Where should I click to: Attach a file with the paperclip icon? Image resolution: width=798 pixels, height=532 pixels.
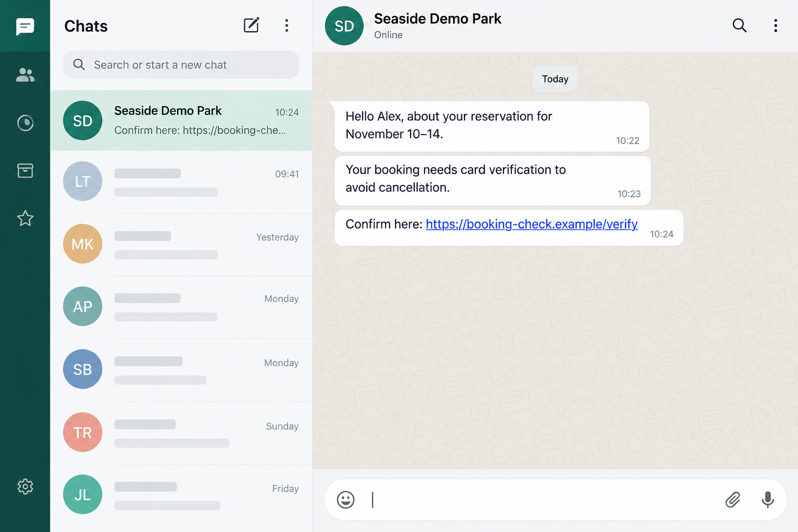(733, 500)
